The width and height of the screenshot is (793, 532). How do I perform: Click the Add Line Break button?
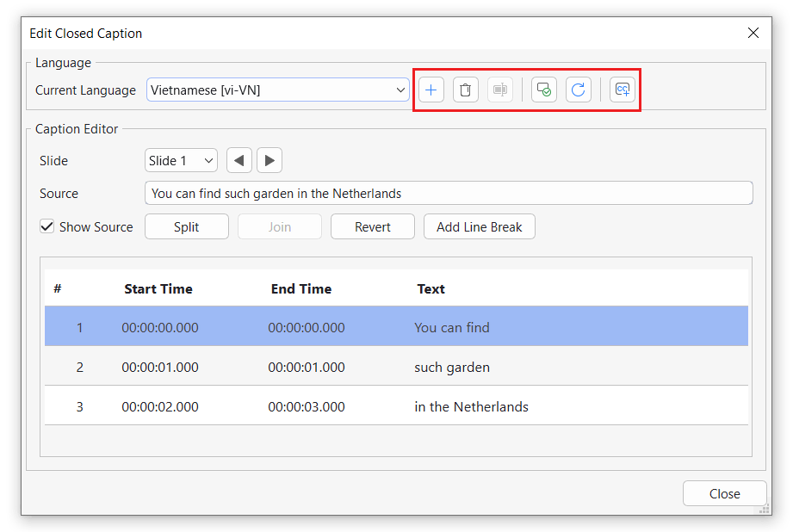click(x=479, y=226)
